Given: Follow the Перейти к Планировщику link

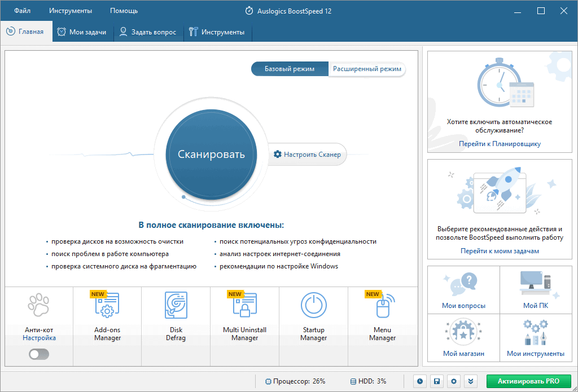Looking at the screenshot, I should tap(500, 144).
